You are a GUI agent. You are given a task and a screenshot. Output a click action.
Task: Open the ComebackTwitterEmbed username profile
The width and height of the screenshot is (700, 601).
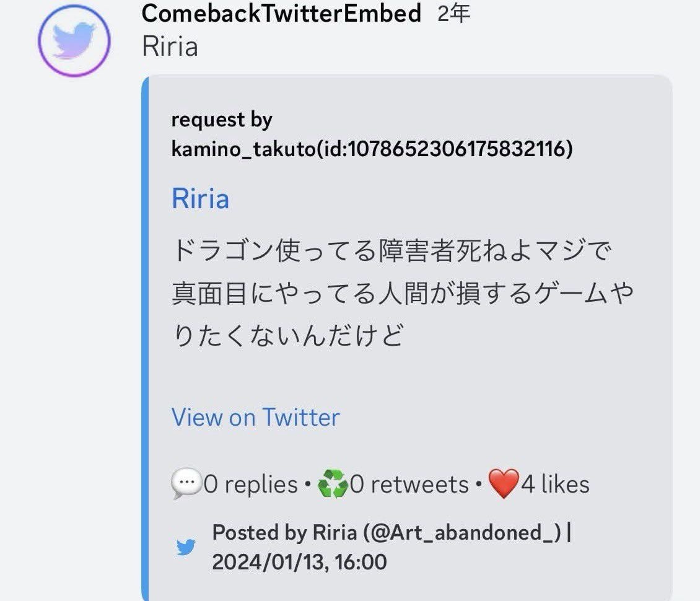click(x=281, y=13)
